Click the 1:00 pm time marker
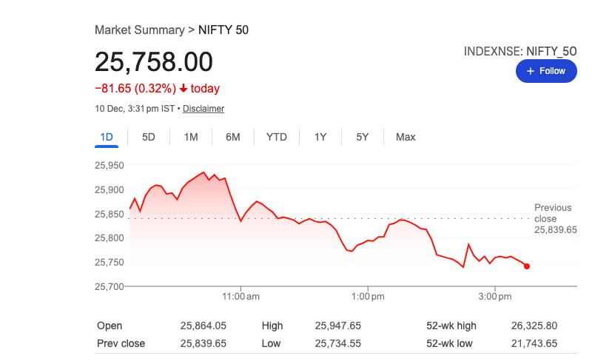592x364 pixels. [x=368, y=297]
